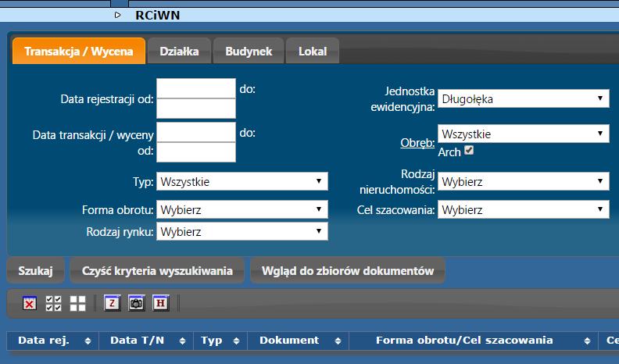Click the Z toolbar icon

(x=113, y=303)
